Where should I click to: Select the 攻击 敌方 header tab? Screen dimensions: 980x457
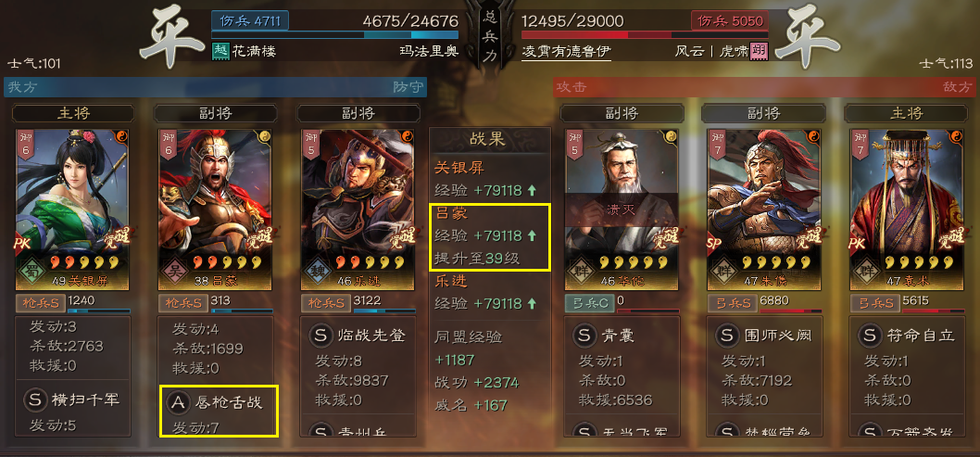click(x=765, y=87)
